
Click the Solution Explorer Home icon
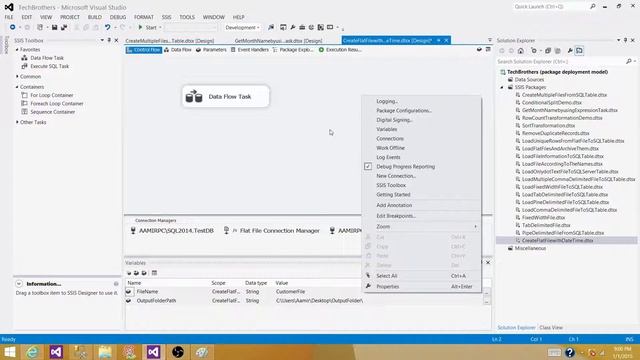pyautogui.click(x=520, y=51)
